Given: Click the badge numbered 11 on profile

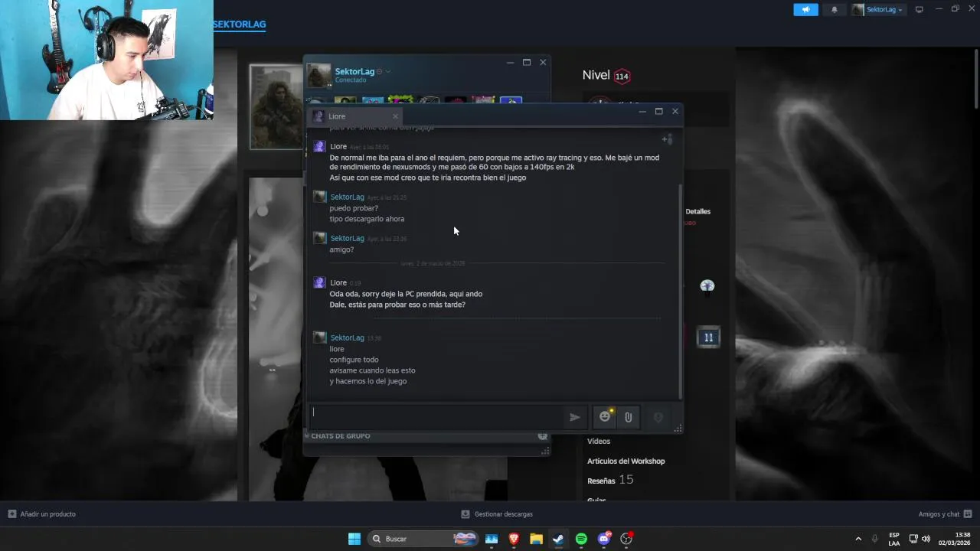Looking at the screenshot, I should click(x=708, y=337).
